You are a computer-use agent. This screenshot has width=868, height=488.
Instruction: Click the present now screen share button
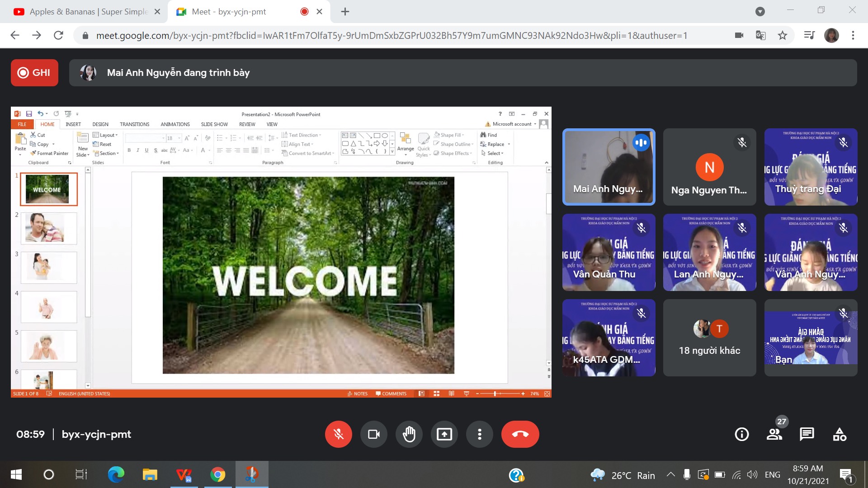(x=444, y=434)
